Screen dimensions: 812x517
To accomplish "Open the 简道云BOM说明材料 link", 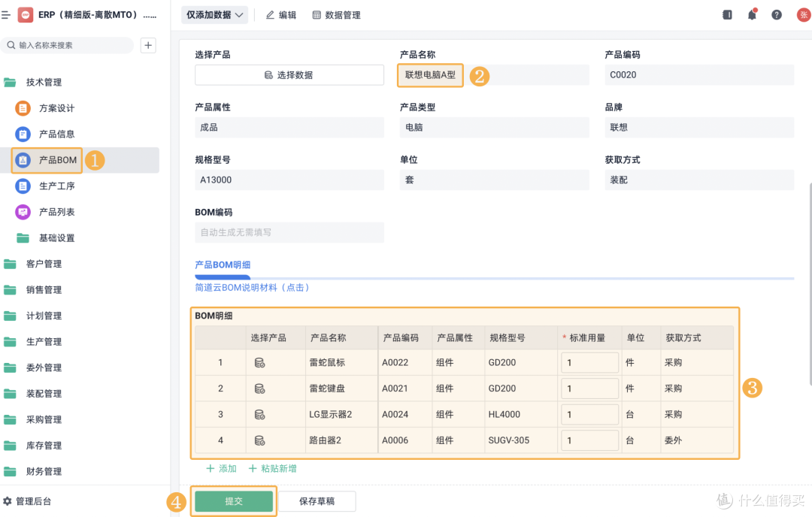I will [252, 287].
